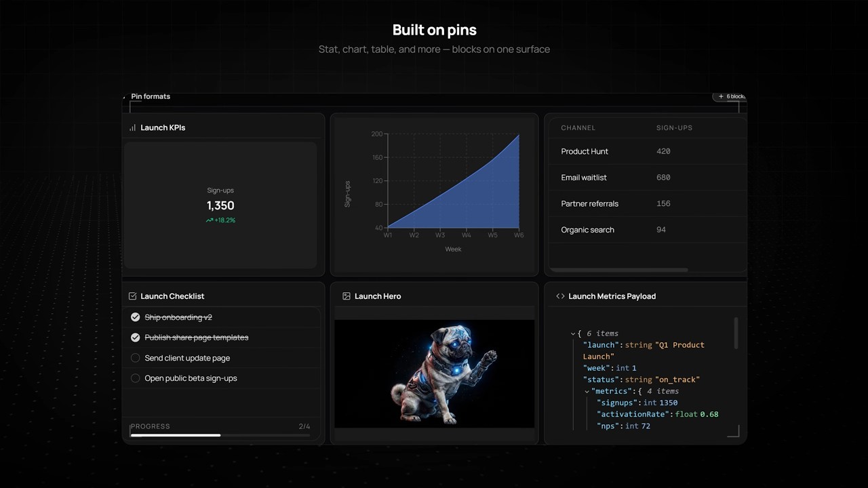The image size is (868, 488).
Task: Collapse the "metrics" JSON node
Action: click(587, 391)
